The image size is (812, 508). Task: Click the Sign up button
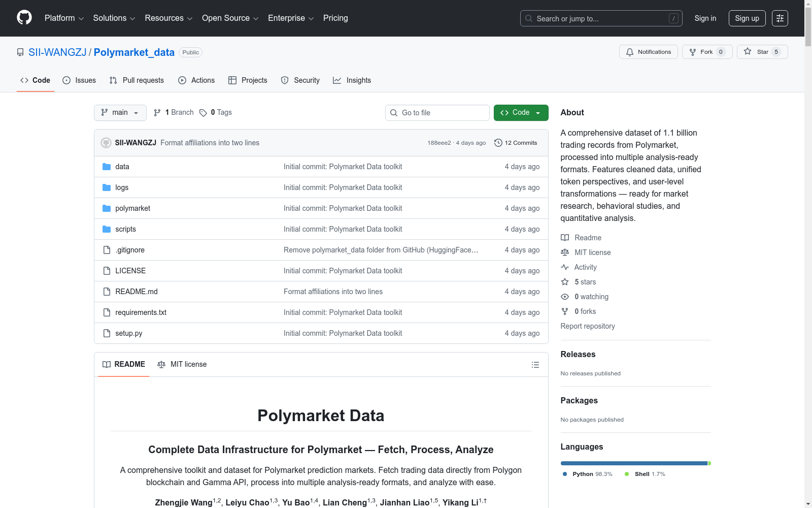point(747,18)
